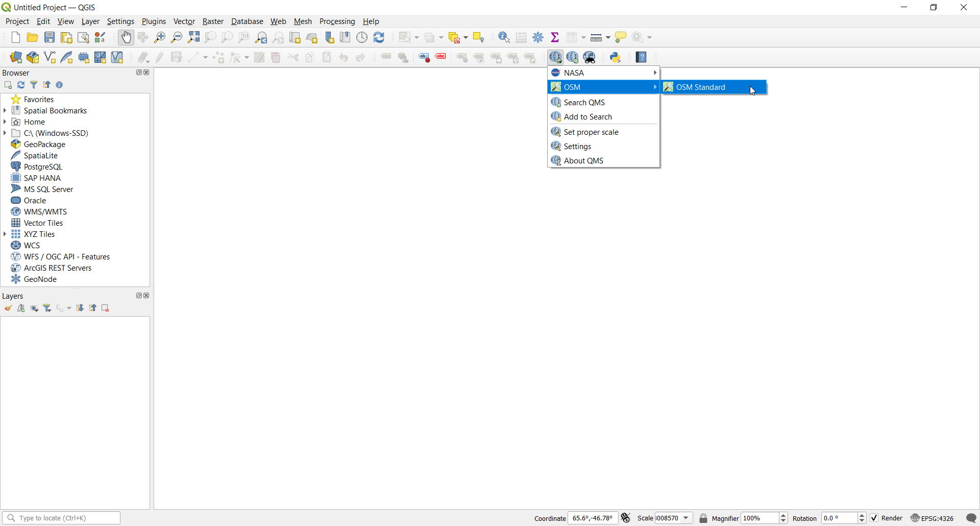Toggle the lock scale magnifier icon

703,518
